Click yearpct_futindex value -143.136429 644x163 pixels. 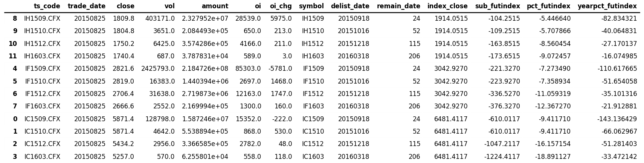[617, 119]
